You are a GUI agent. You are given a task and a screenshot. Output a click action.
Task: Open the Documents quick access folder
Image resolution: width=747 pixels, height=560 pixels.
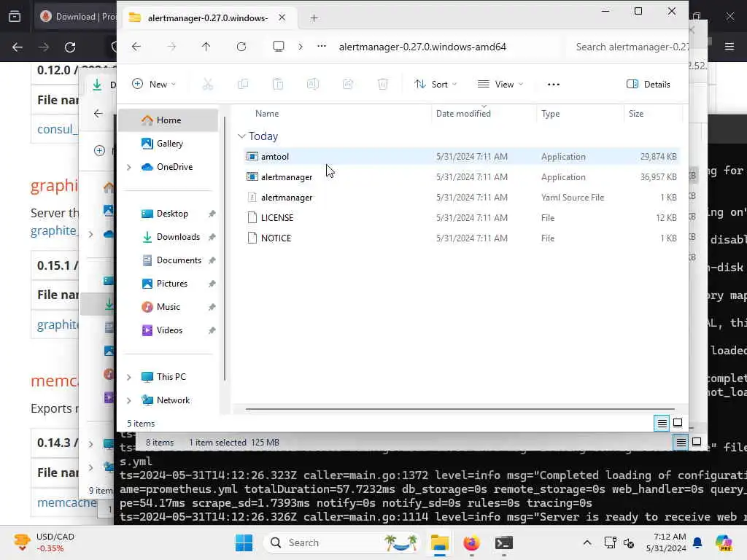tap(168, 260)
